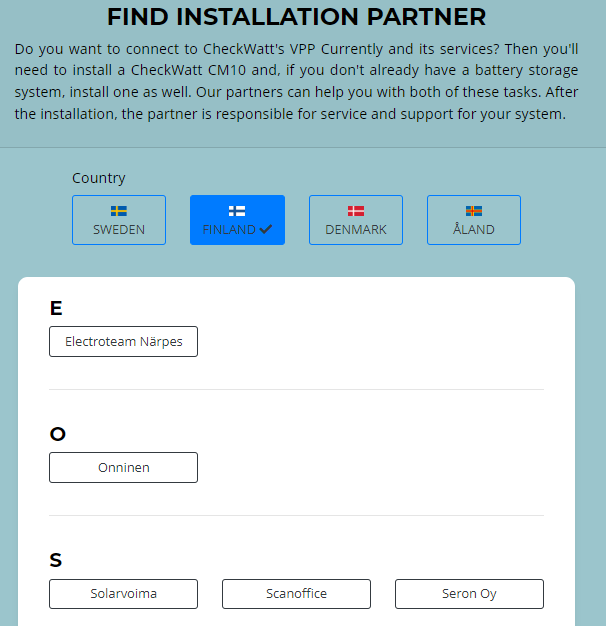Screen dimensions: 606x626
Task: Choose Denmark as the country
Action: tap(356, 220)
